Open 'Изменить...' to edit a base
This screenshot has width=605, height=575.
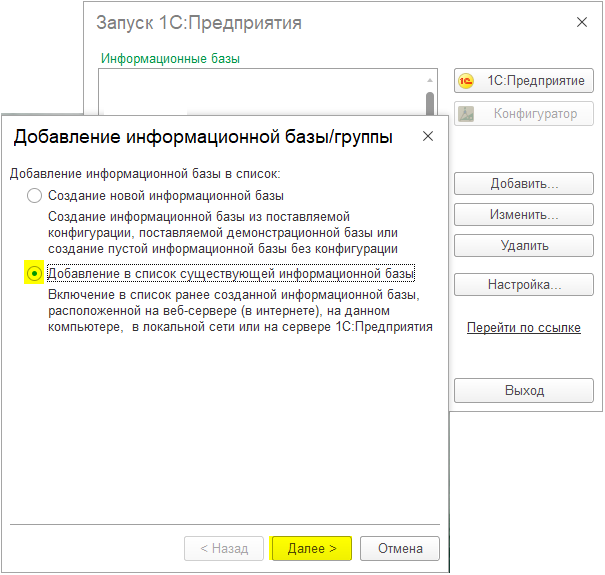[x=524, y=214]
